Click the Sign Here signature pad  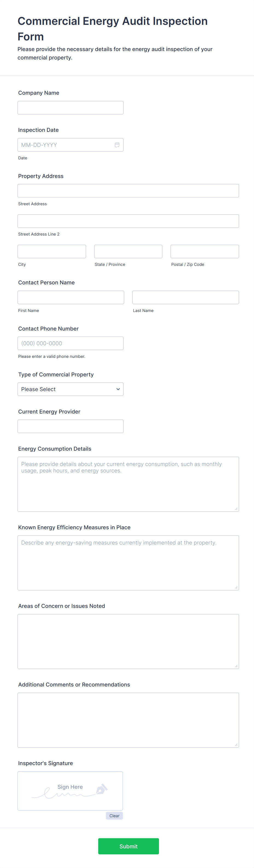click(70, 790)
